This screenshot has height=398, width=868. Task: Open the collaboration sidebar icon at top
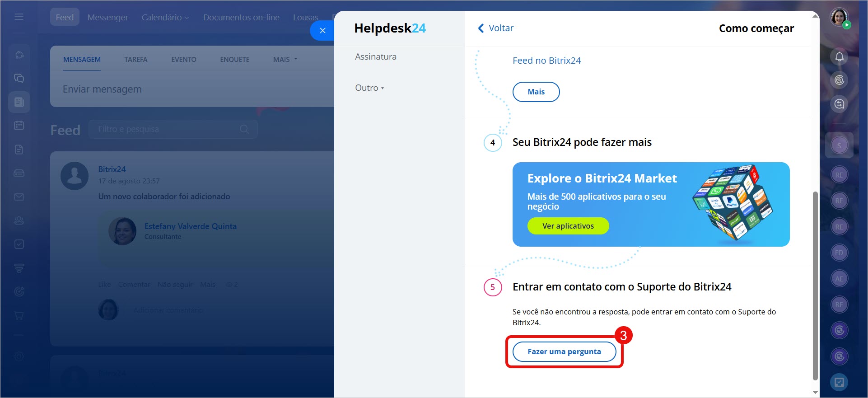(x=19, y=55)
